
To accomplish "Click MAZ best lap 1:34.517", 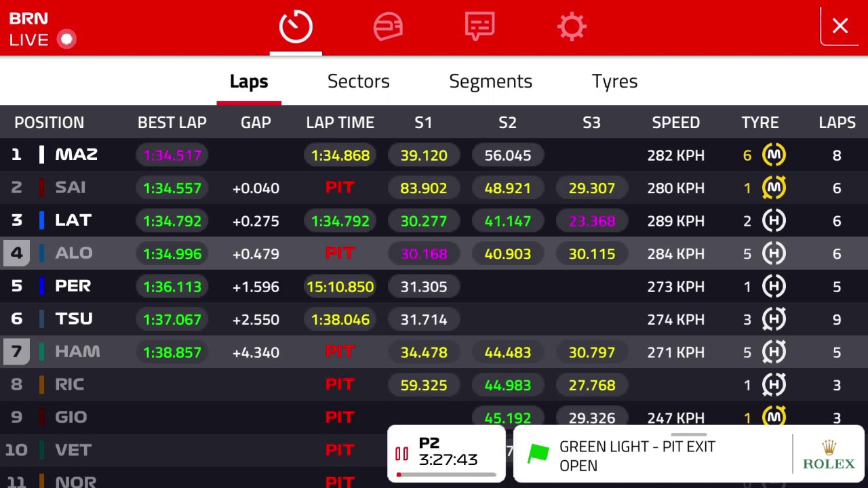I will [x=172, y=155].
